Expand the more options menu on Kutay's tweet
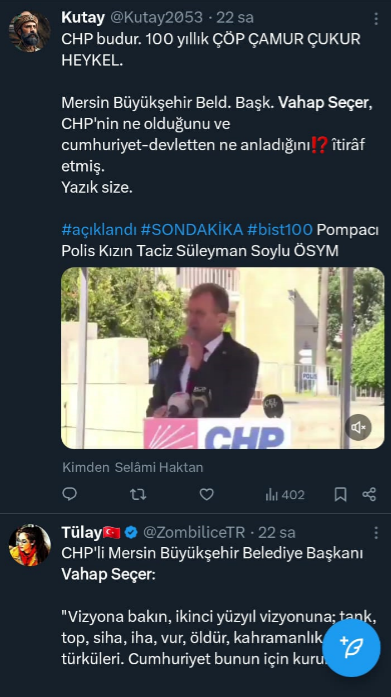 pyautogui.click(x=376, y=18)
